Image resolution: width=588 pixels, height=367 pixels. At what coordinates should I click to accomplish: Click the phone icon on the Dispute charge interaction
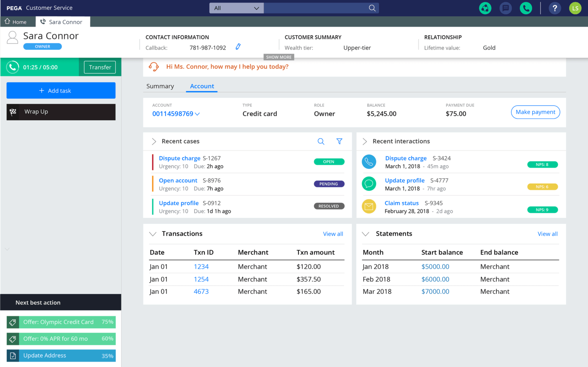[x=369, y=161]
